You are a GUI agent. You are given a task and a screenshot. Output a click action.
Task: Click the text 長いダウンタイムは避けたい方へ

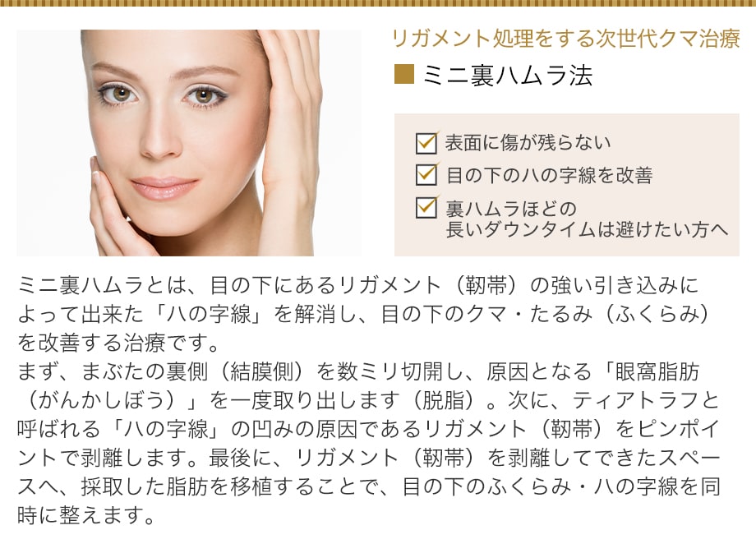point(587,229)
